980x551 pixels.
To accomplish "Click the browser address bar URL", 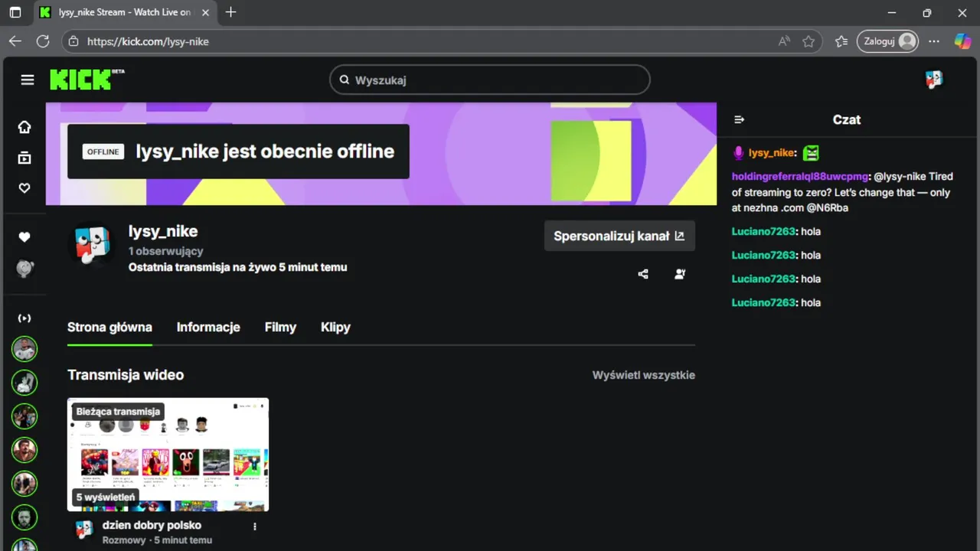I will click(x=148, y=41).
